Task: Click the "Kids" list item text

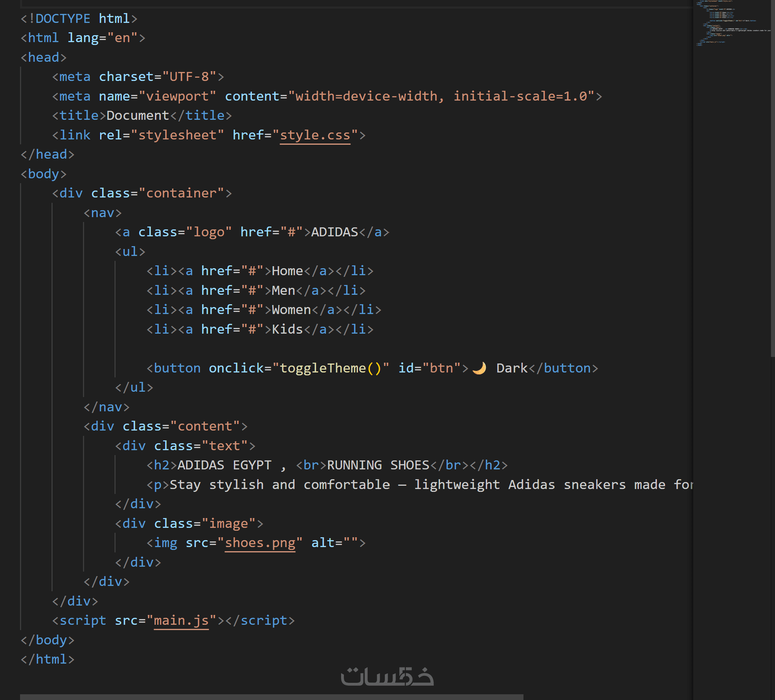Action: click(288, 329)
